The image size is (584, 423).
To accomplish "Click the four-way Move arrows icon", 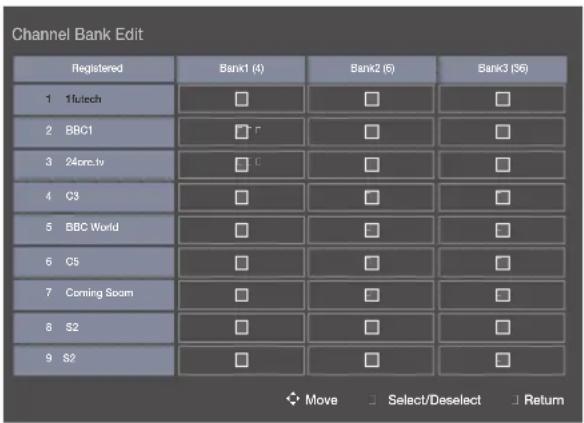I will (293, 399).
